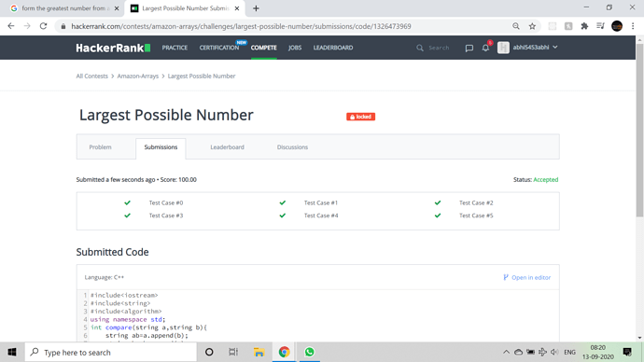Click the address bar zoom magnifier icon
Screen dimensions: 644x362
(516, 26)
